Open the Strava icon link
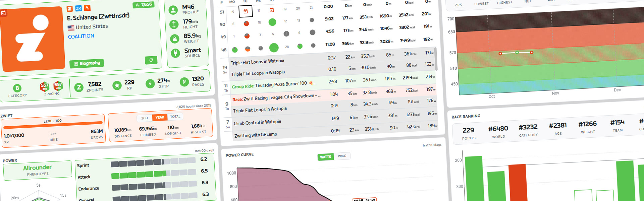 (87, 8)
